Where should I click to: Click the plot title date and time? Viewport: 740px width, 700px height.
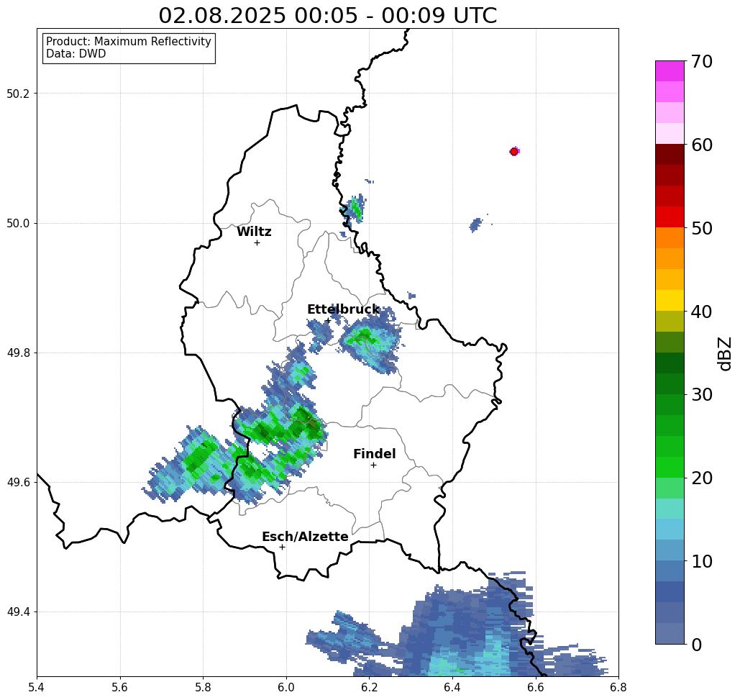tap(327, 15)
